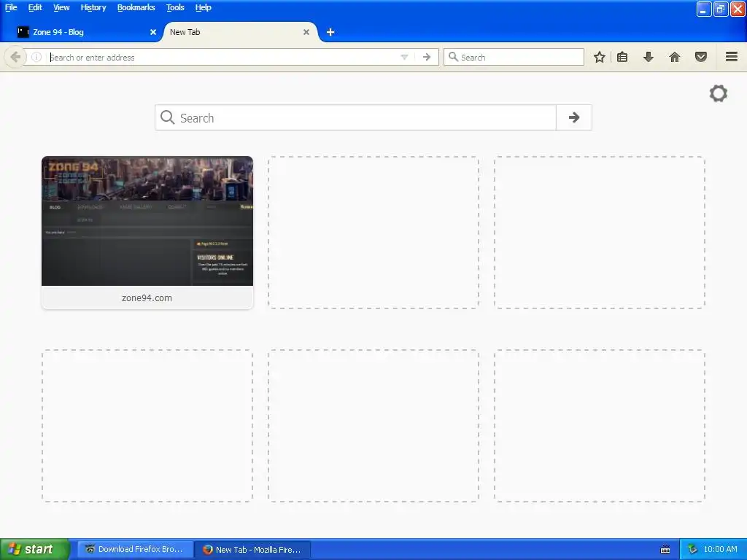
Task: Click the Go arrow in address bar
Action: point(426,57)
